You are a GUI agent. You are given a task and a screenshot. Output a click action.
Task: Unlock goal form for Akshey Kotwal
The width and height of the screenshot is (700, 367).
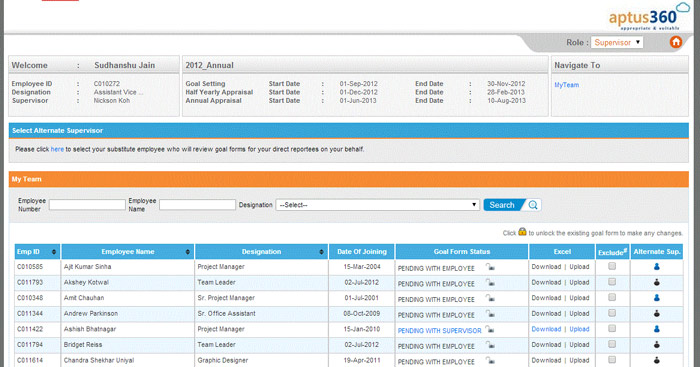[490, 283]
